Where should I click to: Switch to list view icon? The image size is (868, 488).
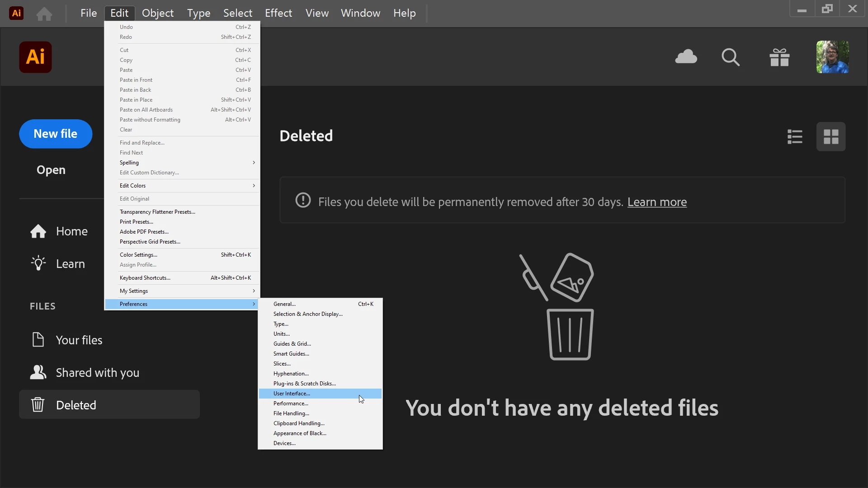(795, 136)
